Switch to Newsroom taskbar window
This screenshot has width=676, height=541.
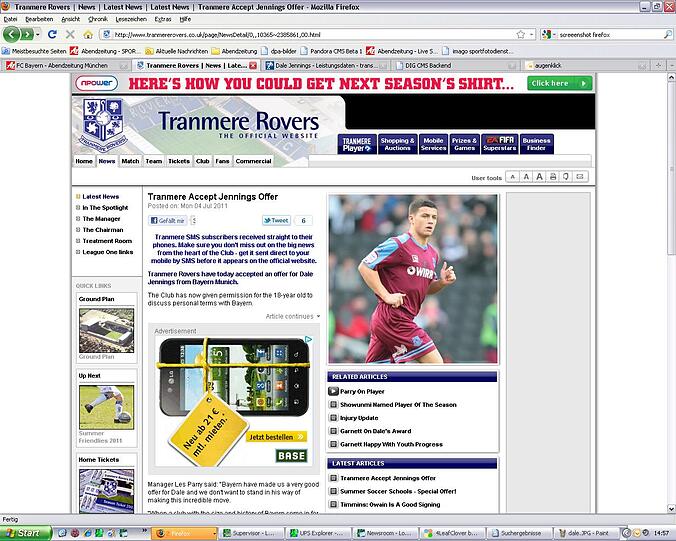coord(383,533)
